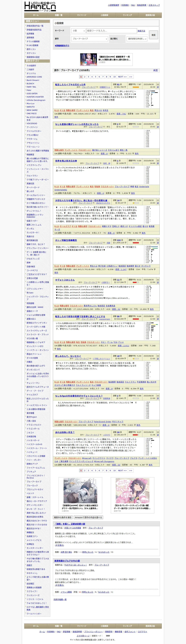Open 月雪ミヤコの恋愛録 recommended work link
186x644 pixels.
pos(73,528)
